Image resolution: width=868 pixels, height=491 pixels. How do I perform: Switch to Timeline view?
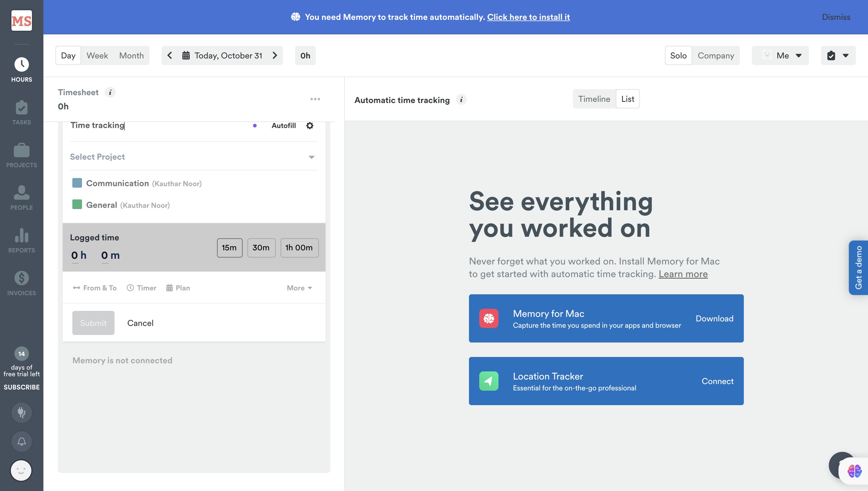click(594, 99)
